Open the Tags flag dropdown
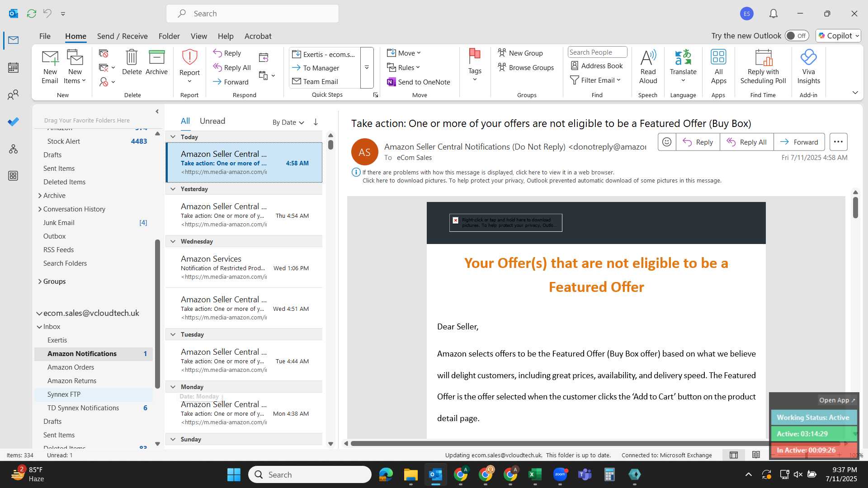This screenshot has height=488, width=868. click(x=475, y=66)
